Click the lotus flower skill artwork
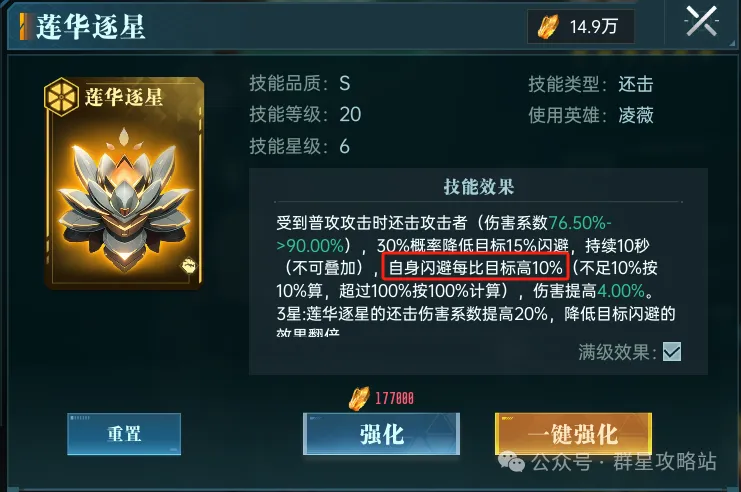Image resolution: width=741 pixels, height=492 pixels. click(124, 199)
